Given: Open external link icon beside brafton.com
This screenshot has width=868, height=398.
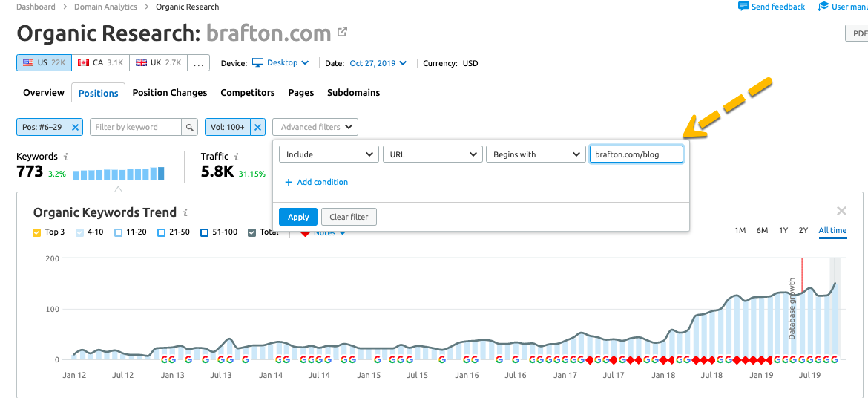Looking at the screenshot, I should [342, 33].
